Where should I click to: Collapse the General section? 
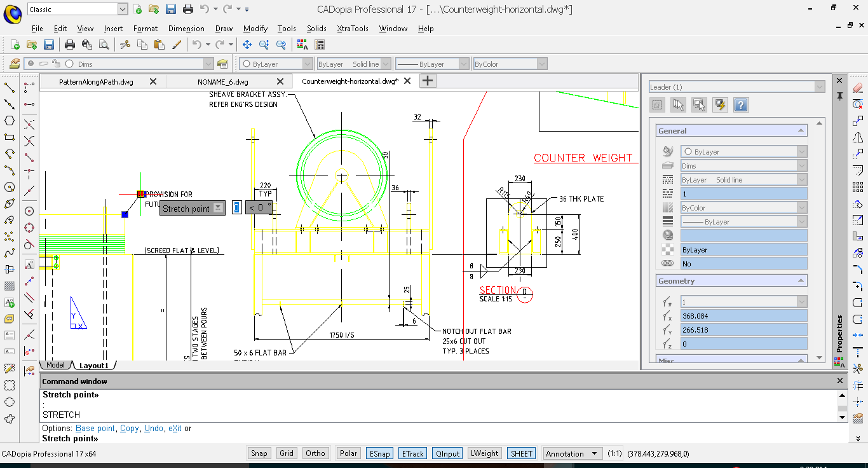800,130
